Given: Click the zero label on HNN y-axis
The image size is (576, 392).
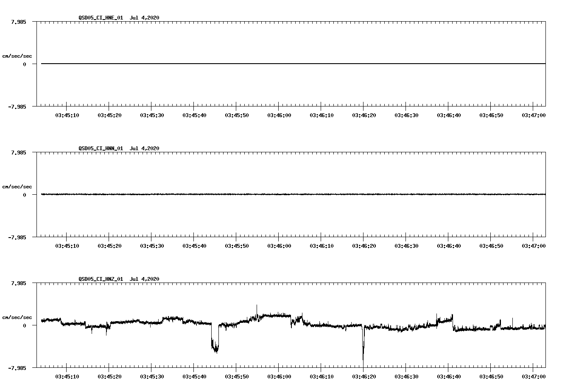Looking at the screenshot, I should [25, 195].
